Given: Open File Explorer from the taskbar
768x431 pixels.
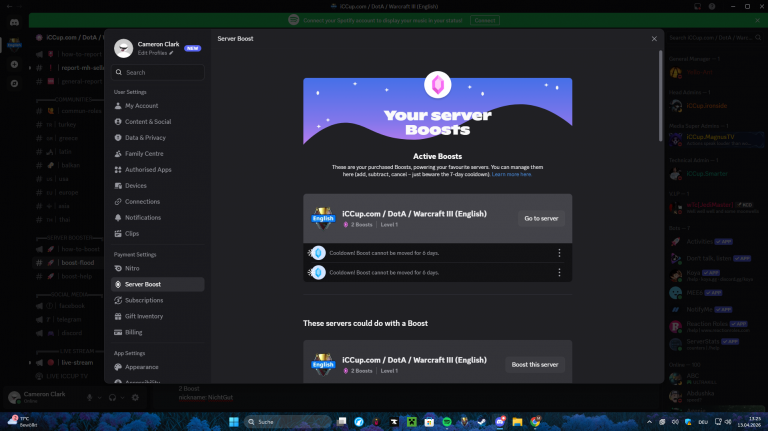Looking at the screenshot, I should (517, 422).
